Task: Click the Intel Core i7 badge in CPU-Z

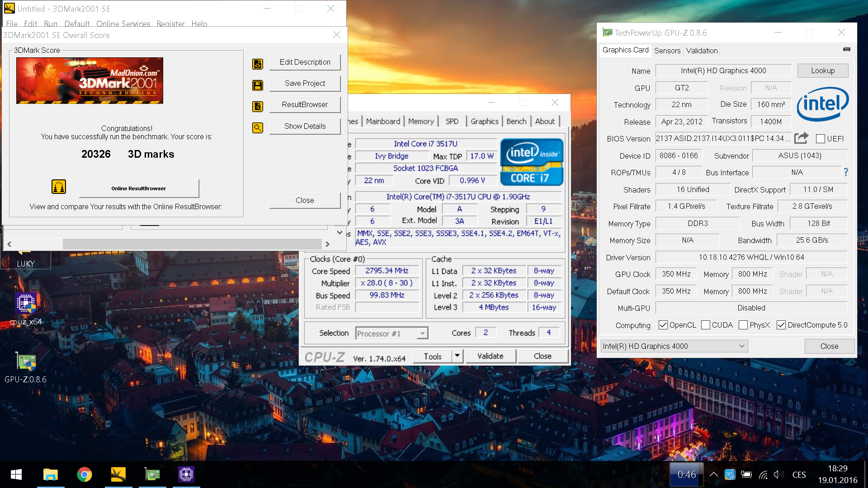Action: pos(532,162)
